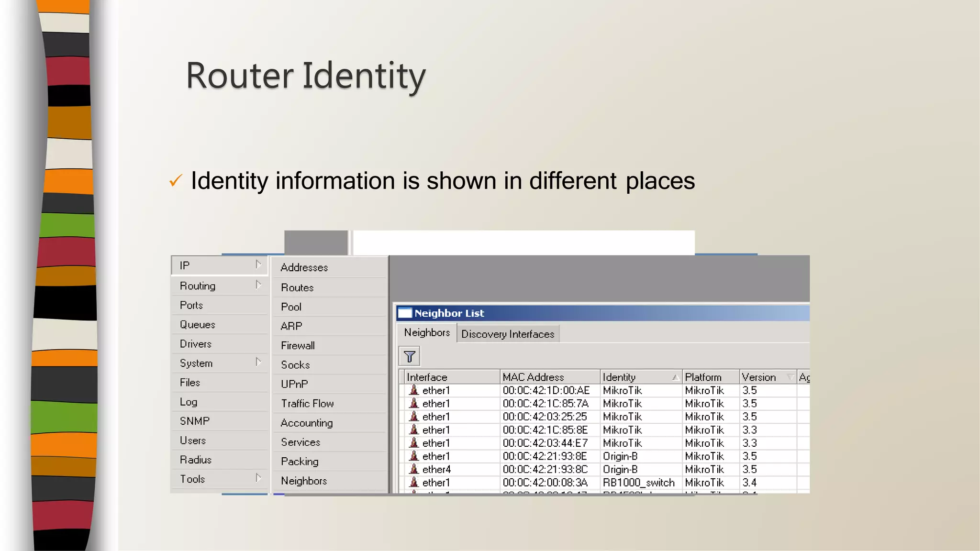Open the Version column dropdown arrow
This screenshot has height=551, width=980.
(x=791, y=377)
